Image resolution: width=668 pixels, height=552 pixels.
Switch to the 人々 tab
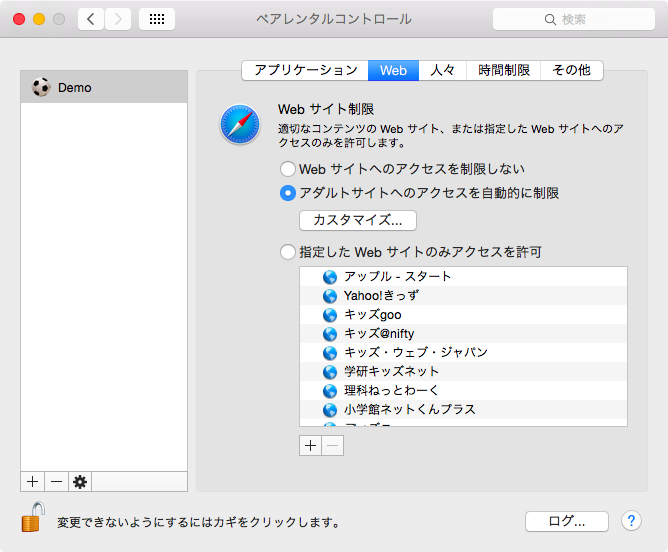tap(443, 70)
